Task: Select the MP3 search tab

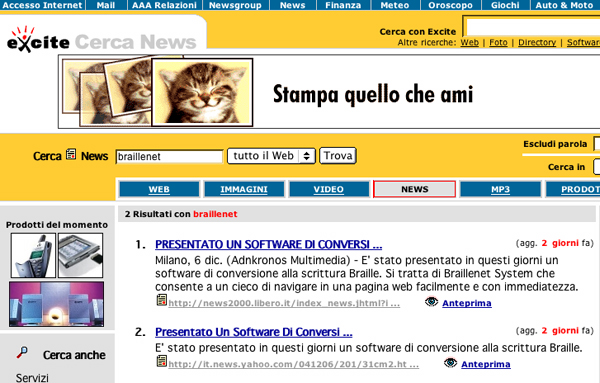Action: [x=501, y=189]
